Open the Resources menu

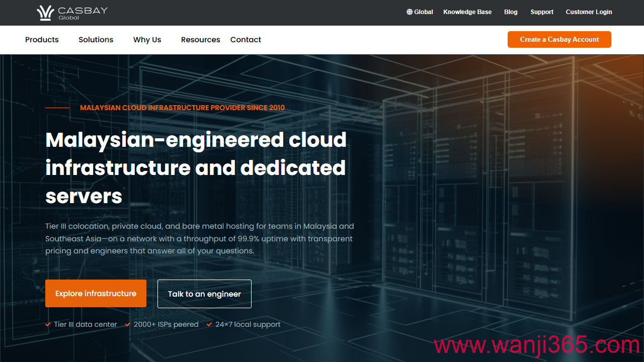coord(201,40)
